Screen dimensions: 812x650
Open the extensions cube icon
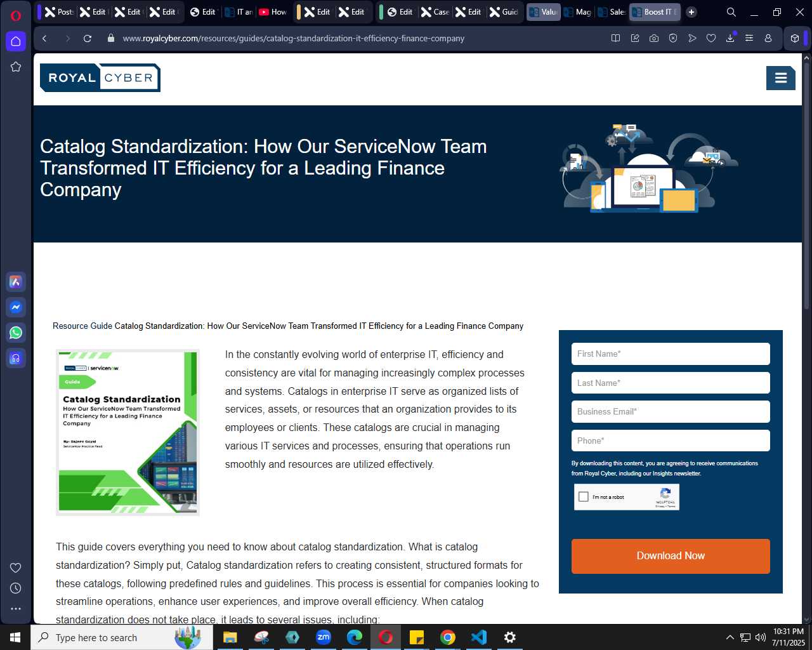tap(795, 38)
